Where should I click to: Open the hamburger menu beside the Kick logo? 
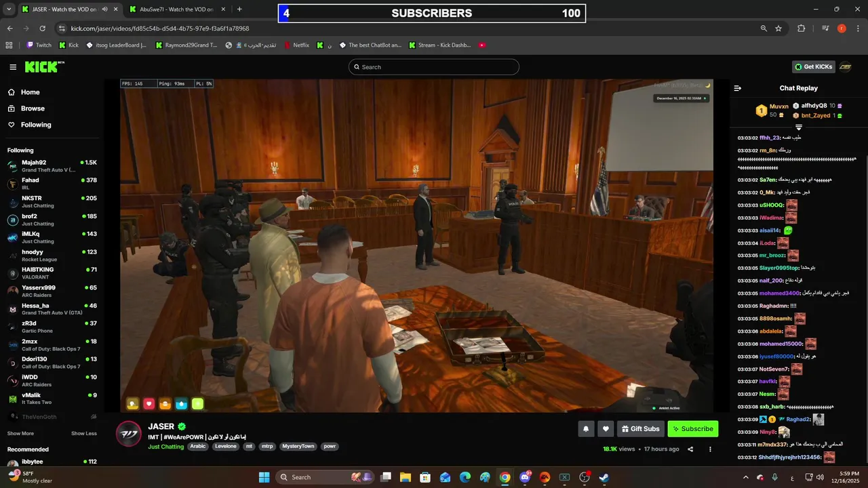click(13, 66)
